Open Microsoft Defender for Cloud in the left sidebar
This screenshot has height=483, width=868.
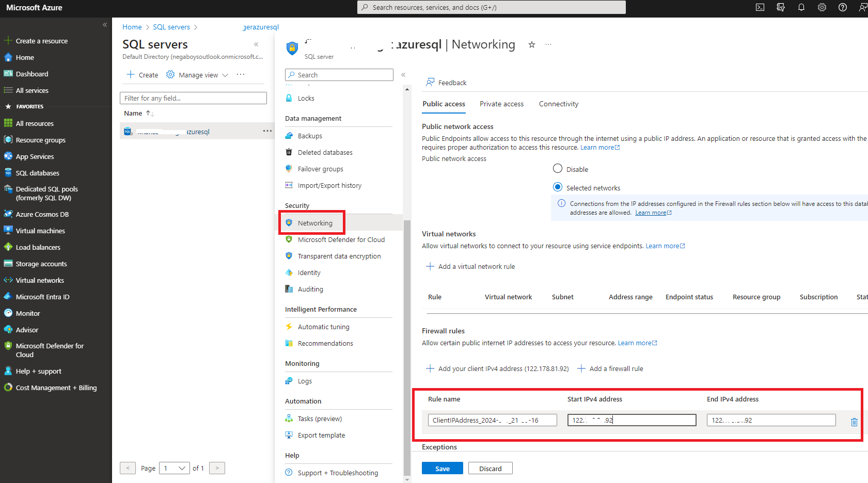(50, 350)
